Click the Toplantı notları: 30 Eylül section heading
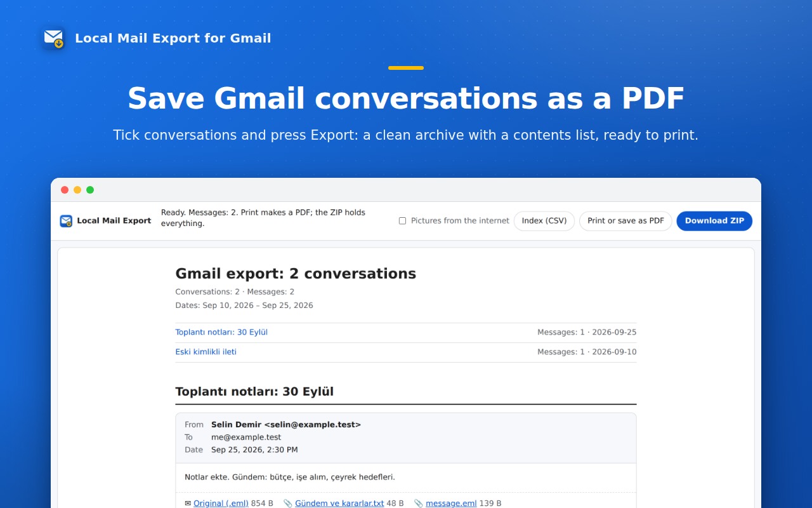812x508 pixels. tap(254, 392)
